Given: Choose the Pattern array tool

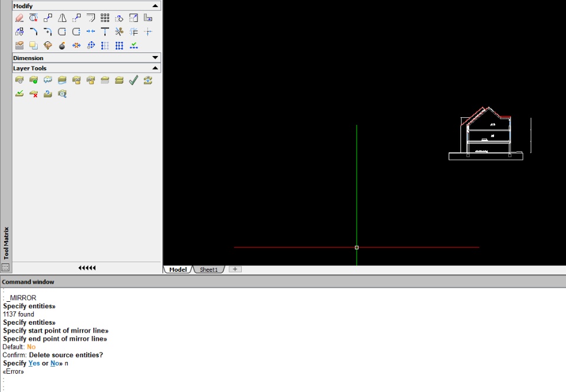Looking at the screenshot, I should click(x=105, y=18).
